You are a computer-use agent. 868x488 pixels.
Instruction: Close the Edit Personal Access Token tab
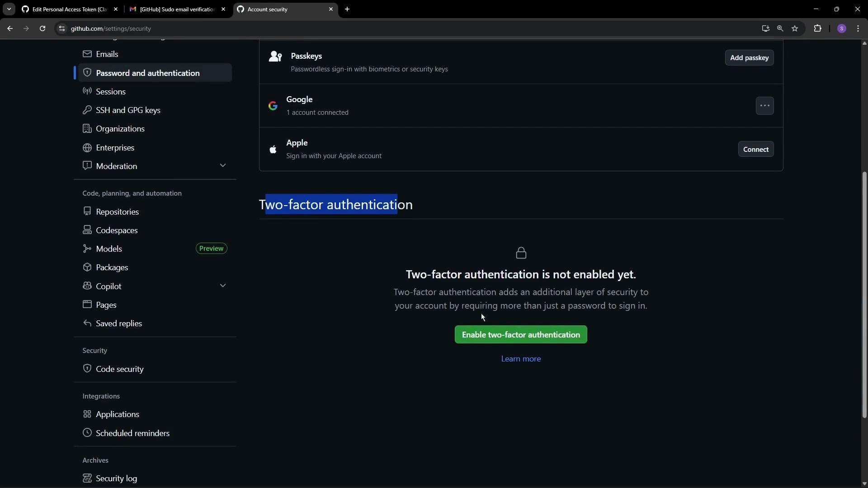(x=116, y=9)
